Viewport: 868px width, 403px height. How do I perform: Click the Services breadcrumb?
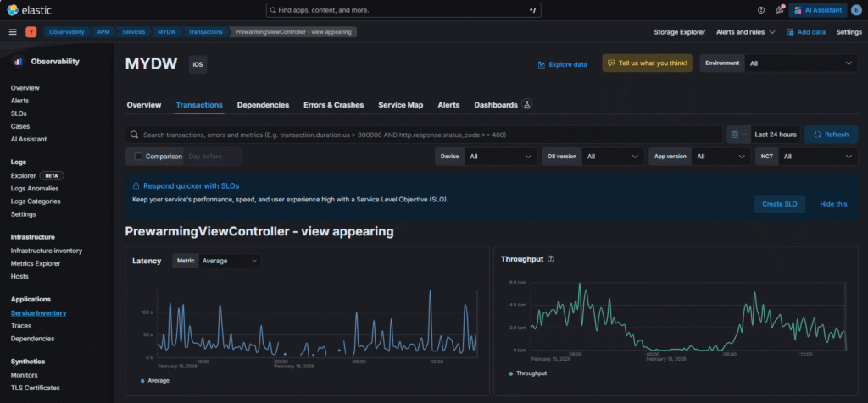[x=133, y=32]
